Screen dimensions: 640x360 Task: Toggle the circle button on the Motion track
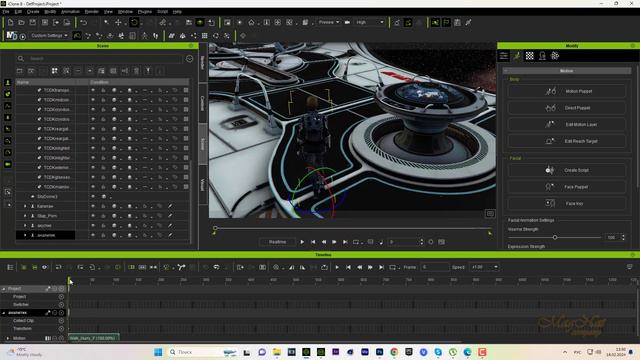click(61, 338)
